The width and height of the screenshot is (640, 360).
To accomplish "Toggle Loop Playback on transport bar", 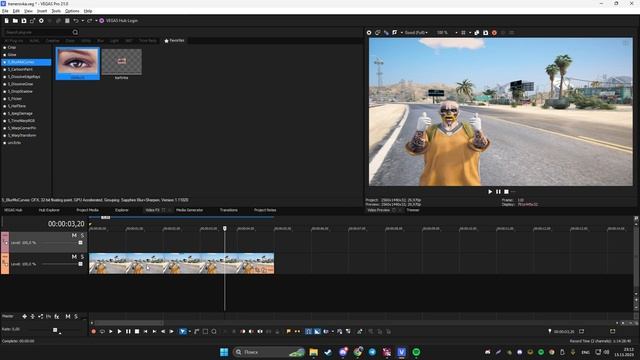I will click(102, 331).
